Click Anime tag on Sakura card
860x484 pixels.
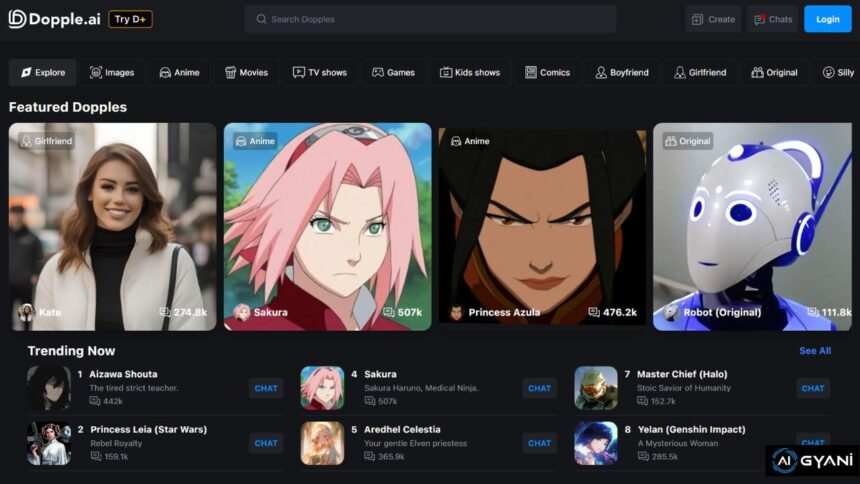point(255,141)
